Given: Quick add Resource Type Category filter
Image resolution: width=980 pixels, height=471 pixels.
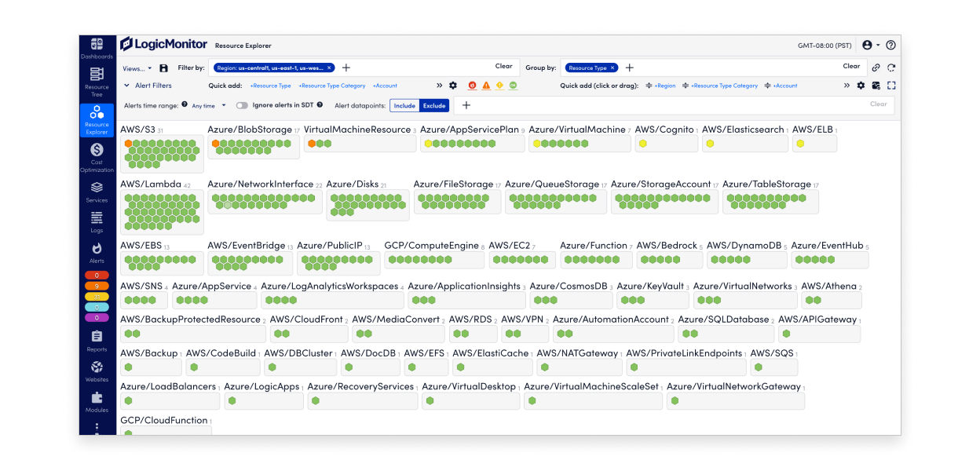Looking at the screenshot, I should 331,86.
